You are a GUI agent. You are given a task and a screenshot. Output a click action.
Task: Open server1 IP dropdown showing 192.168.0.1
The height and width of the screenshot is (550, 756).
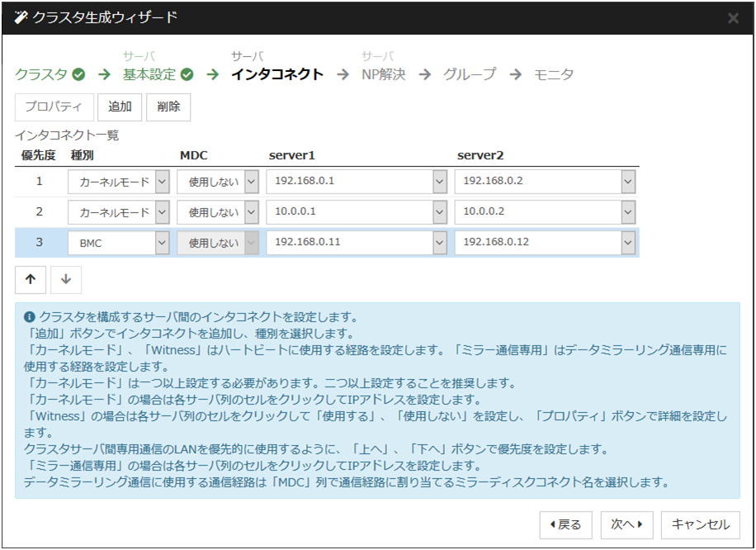tap(439, 181)
